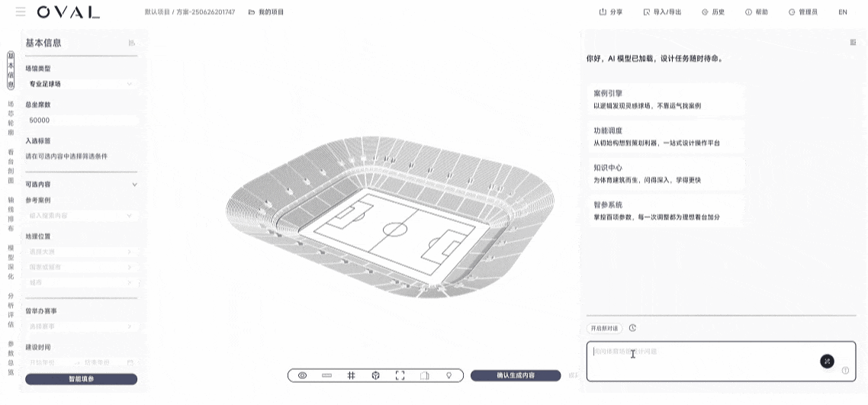Select the 3D cube view icon

pos(375,376)
